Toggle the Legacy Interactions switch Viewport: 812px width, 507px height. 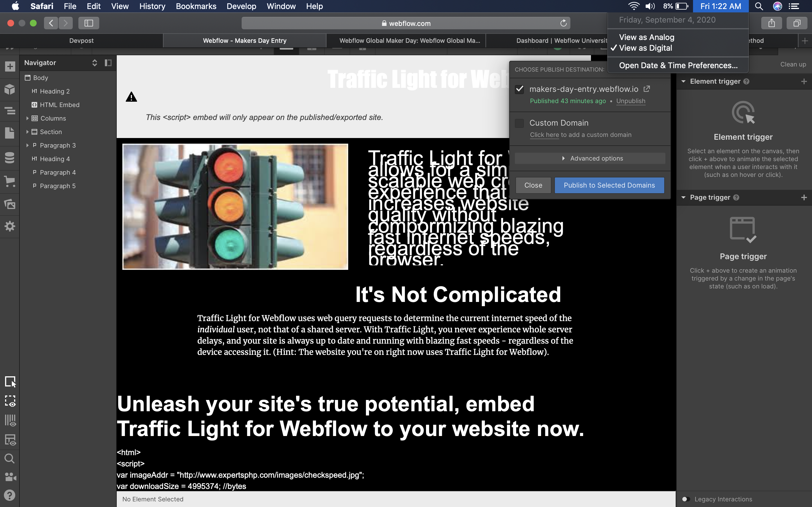[x=686, y=499]
